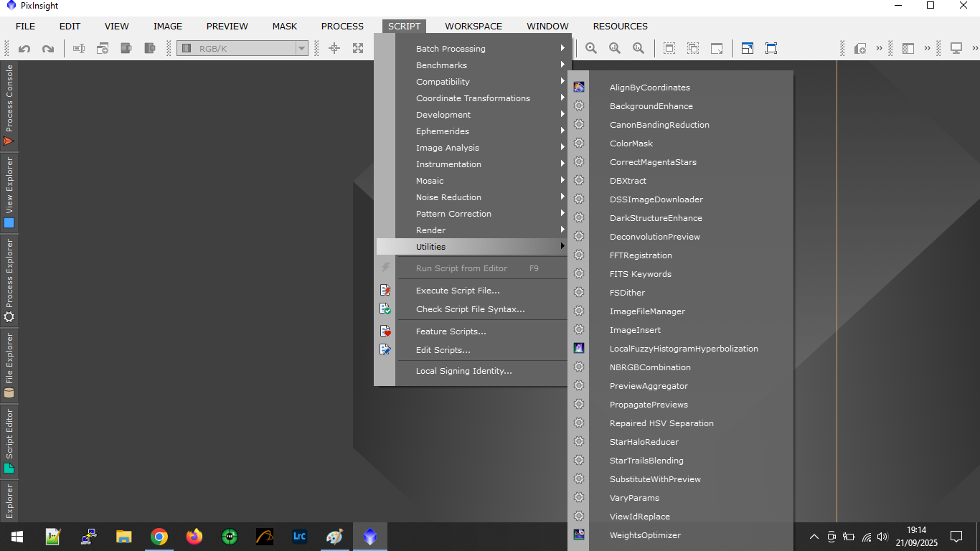980x551 pixels.
Task: Click the Execute Script File icon
Action: tap(386, 291)
